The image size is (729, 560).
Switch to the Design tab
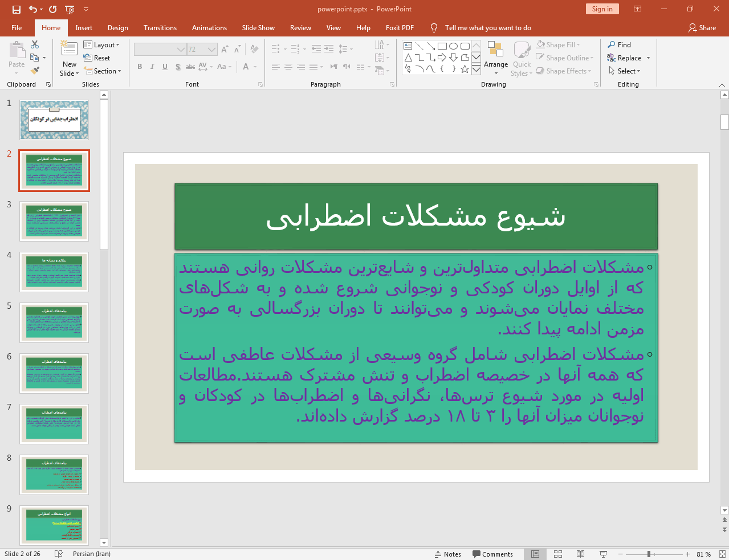click(x=118, y=28)
